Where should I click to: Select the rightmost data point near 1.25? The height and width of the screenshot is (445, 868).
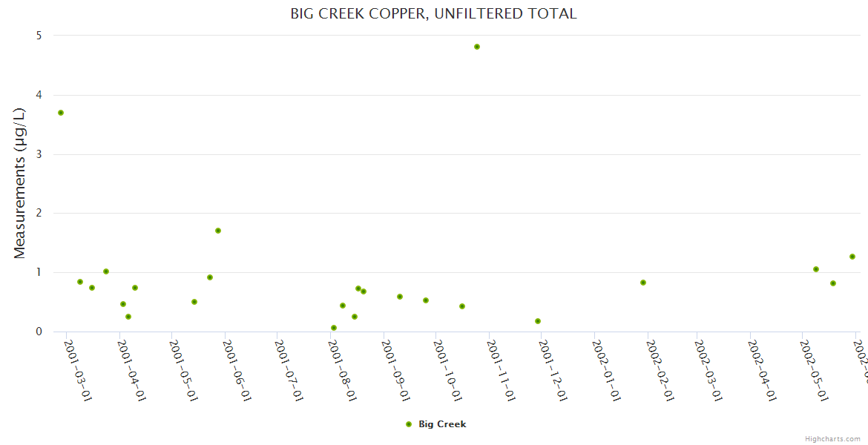click(x=852, y=257)
